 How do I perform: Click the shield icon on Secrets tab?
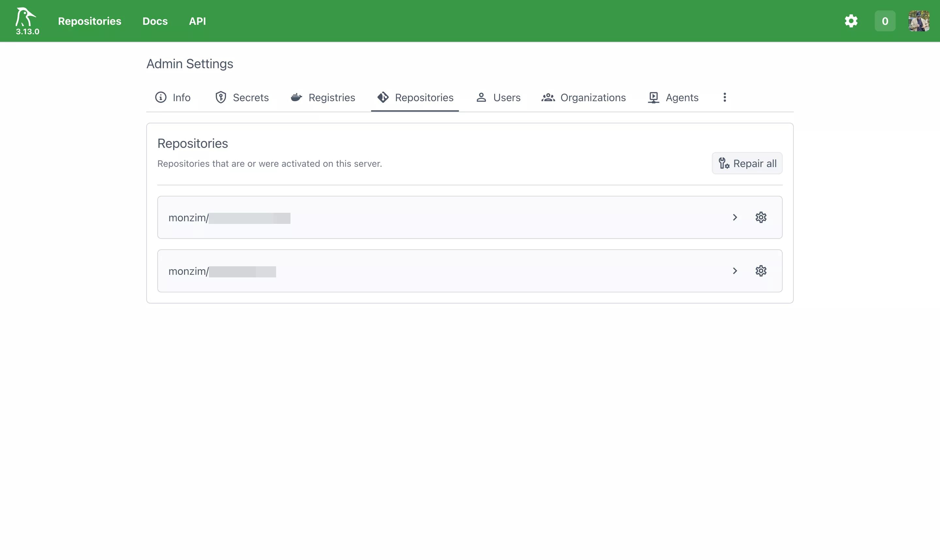tap(221, 97)
